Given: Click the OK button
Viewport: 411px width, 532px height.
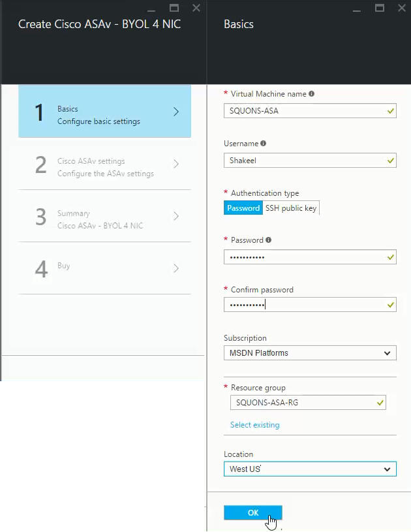Looking at the screenshot, I should pyautogui.click(x=253, y=512).
